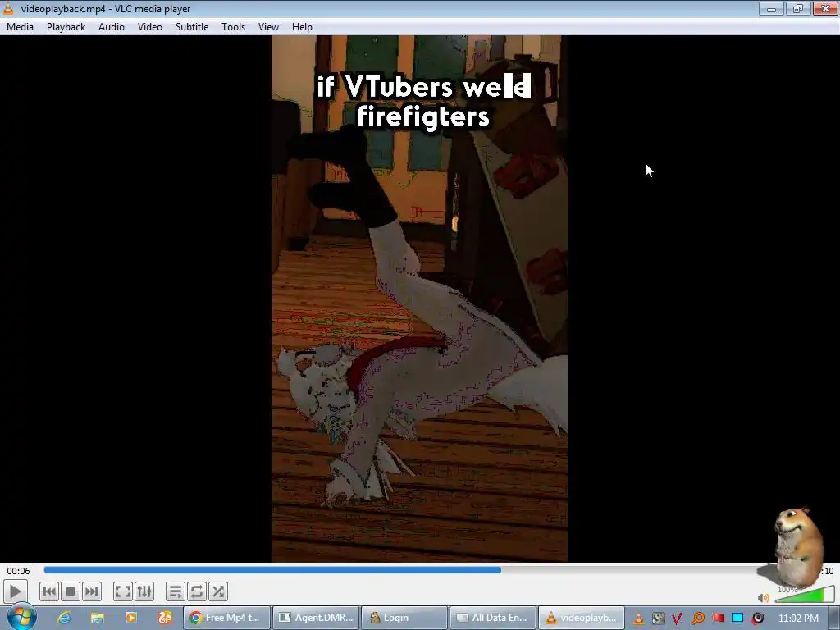Start playback with the Play button
Screen dimensions: 840x630
(x=15, y=592)
